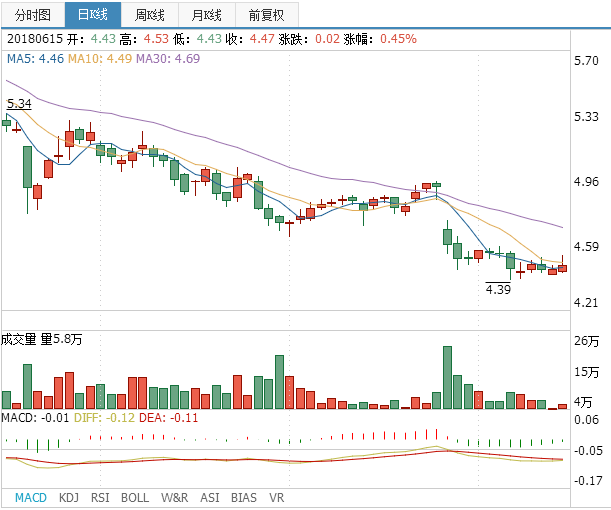Select the VR indicator

click(x=277, y=498)
